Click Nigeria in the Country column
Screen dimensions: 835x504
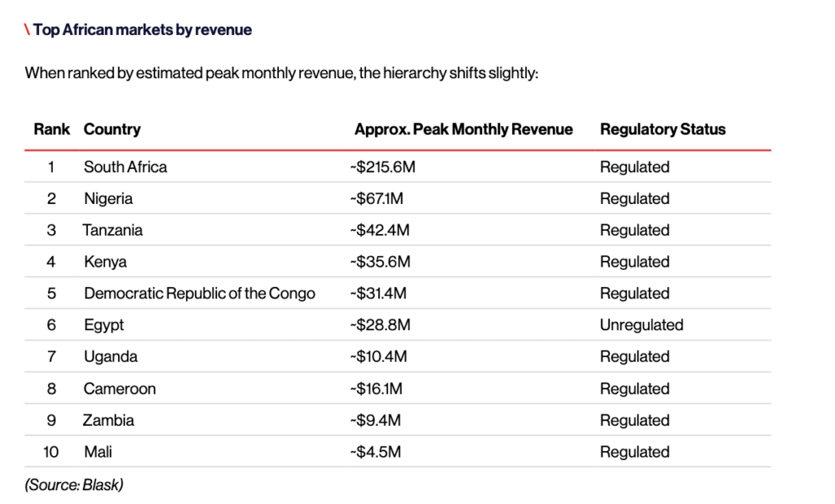pyautogui.click(x=108, y=199)
